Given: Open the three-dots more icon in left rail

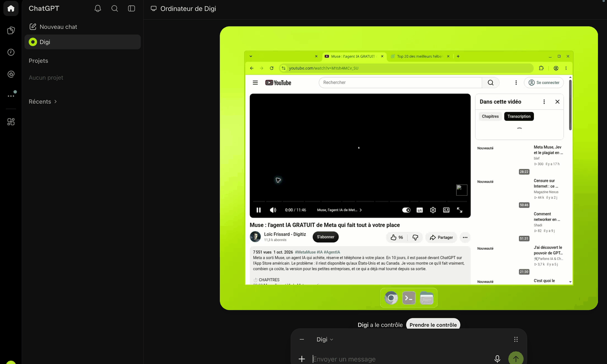Looking at the screenshot, I should tap(11, 96).
